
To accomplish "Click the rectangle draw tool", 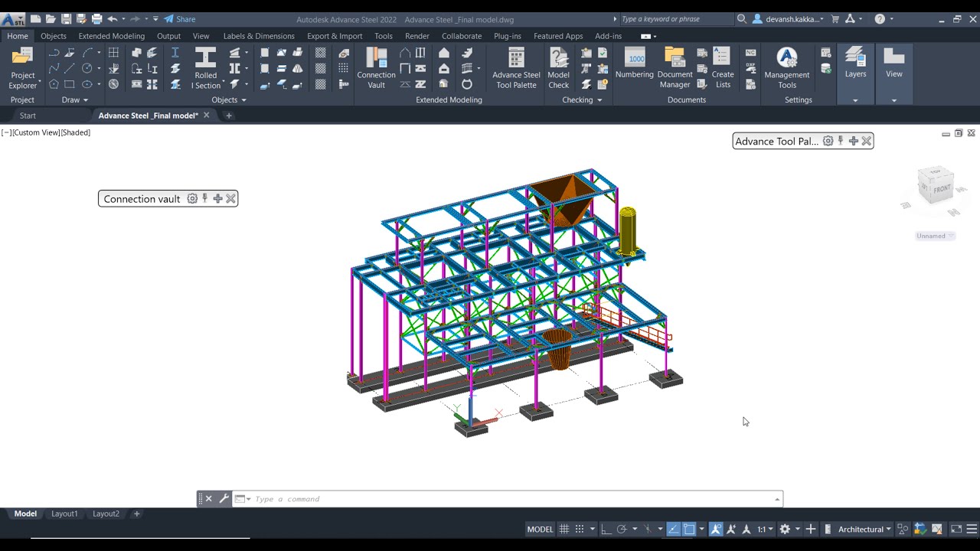I will (x=70, y=84).
